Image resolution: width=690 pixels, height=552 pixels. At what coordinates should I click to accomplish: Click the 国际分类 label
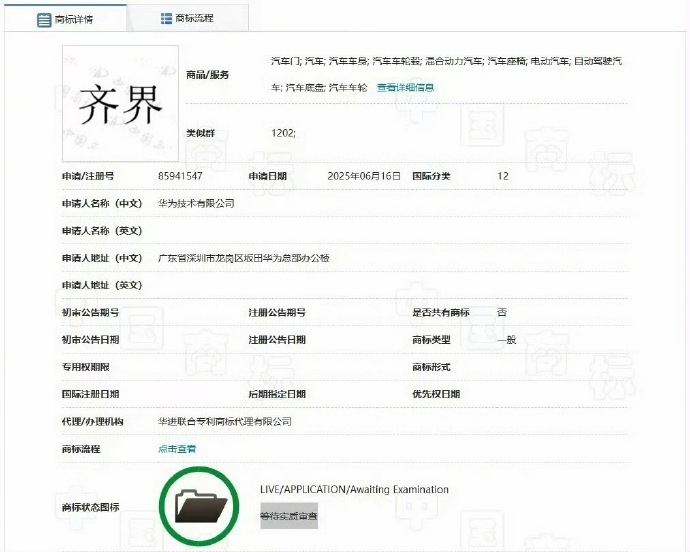[431, 176]
